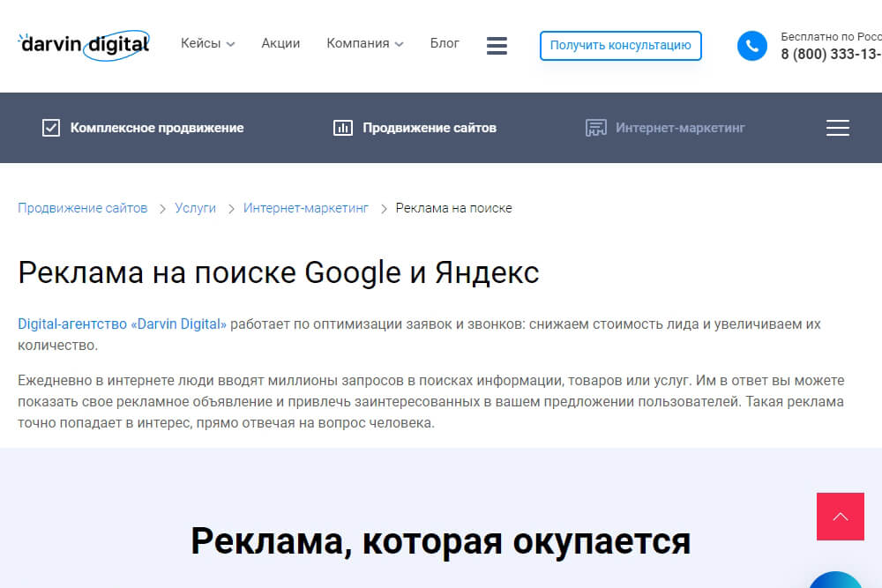Open the Компания menu item
This screenshot has height=588, width=882.
[358, 43]
